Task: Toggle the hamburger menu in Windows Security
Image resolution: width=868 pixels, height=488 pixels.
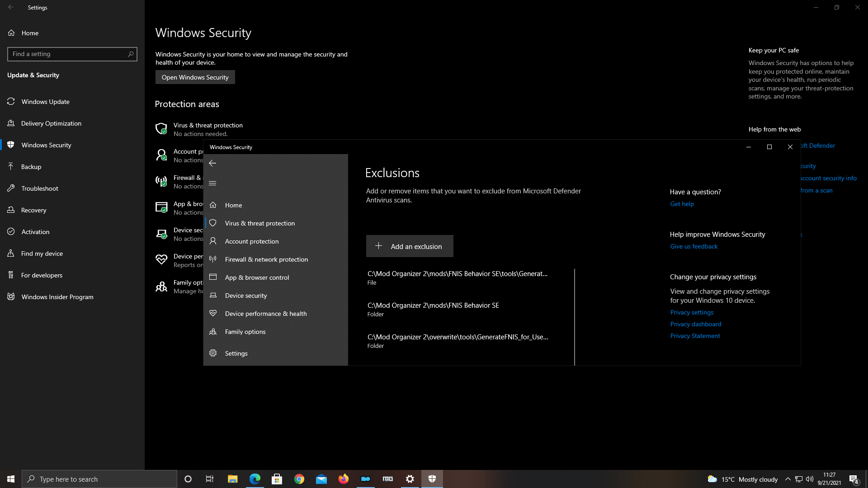Action: (212, 183)
